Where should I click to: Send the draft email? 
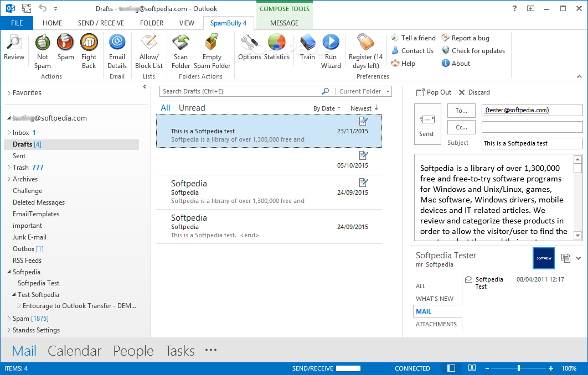coord(427,124)
